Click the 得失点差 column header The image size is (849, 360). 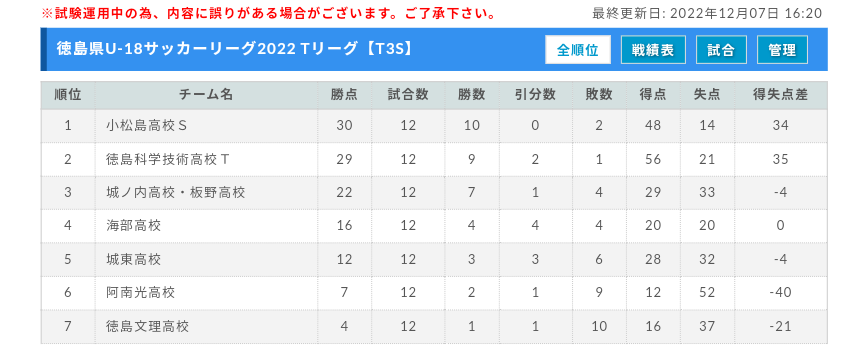coord(780,95)
